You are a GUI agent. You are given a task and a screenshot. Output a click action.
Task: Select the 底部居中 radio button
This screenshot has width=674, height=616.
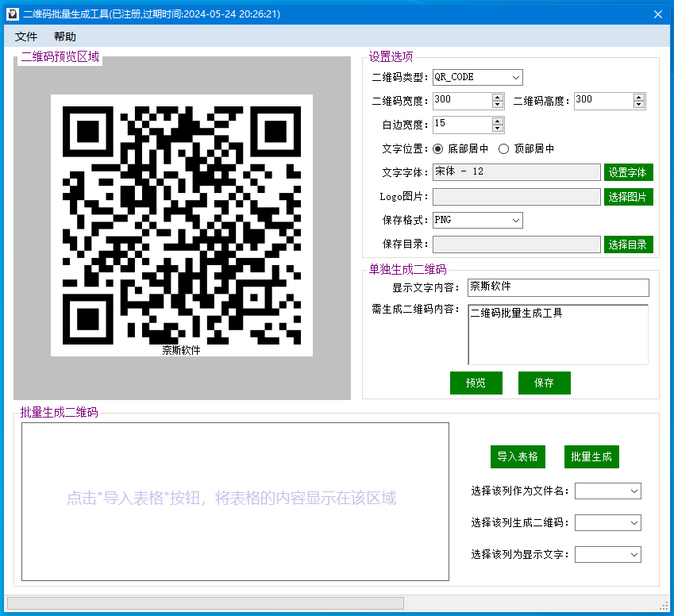click(x=437, y=148)
